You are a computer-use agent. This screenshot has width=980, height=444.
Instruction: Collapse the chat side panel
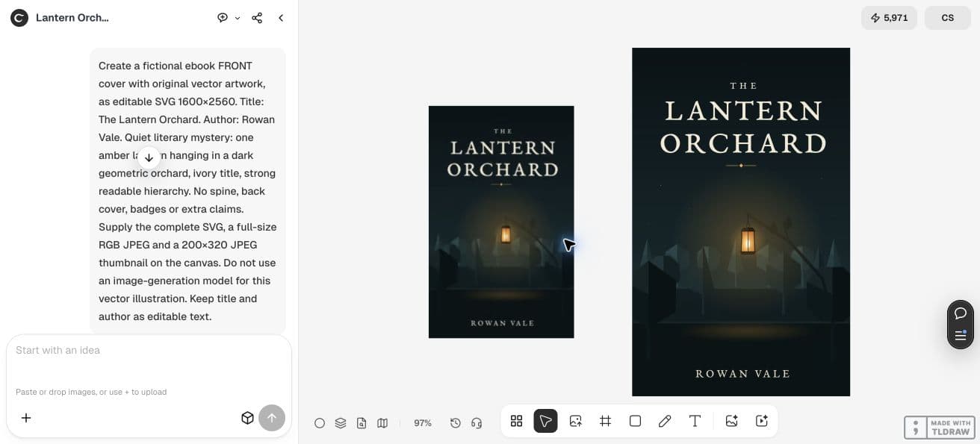point(281,18)
